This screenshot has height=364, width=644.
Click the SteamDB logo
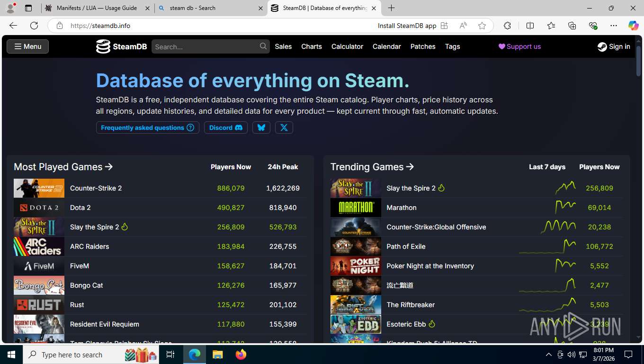[122, 46]
